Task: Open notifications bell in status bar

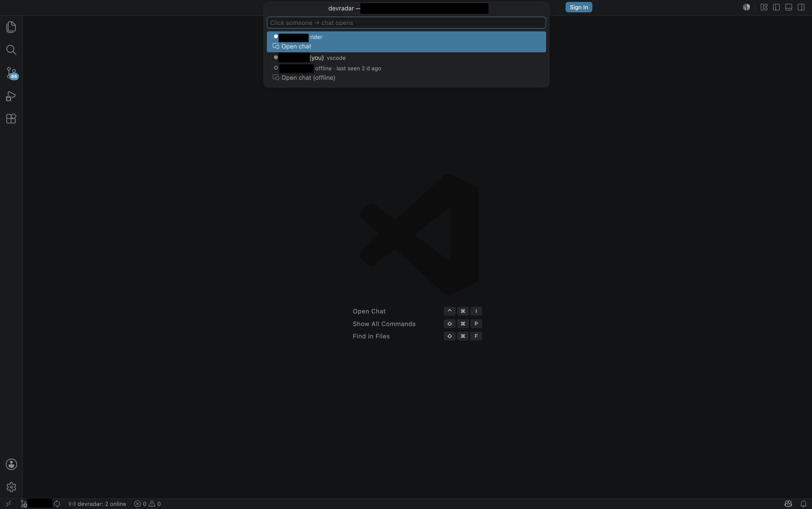Action: 803,504
